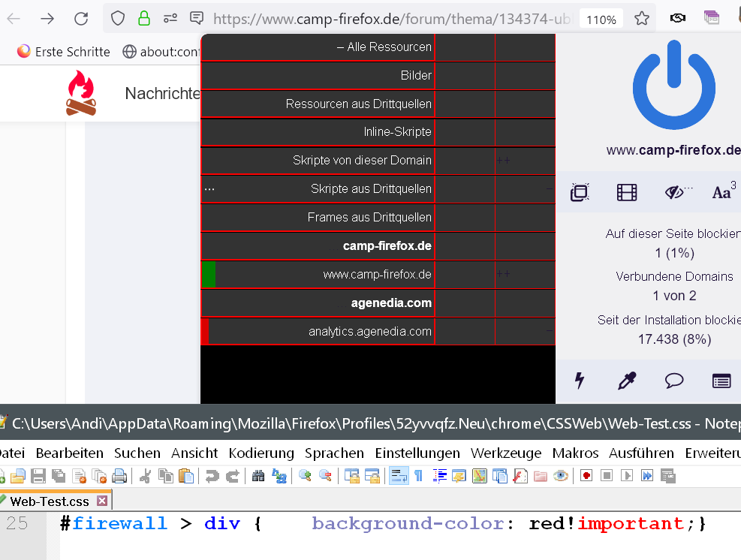Click Firefox forward navigation arrow
The width and height of the screenshot is (741, 560).
pyautogui.click(x=47, y=19)
